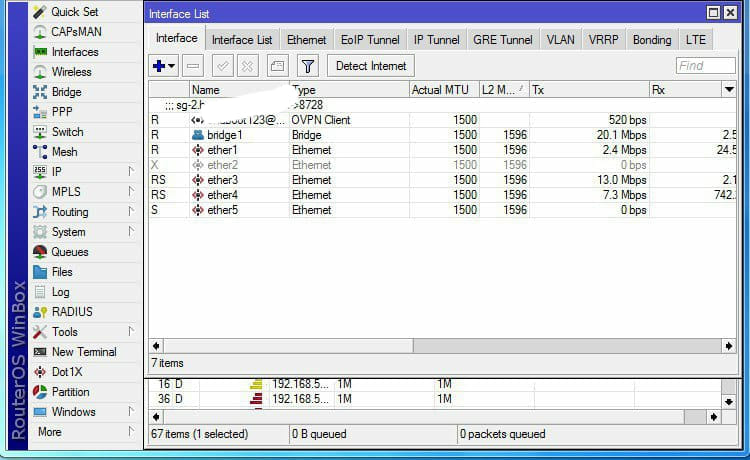Select the ether5 row
This screenshot has width=750, height=460.
442,210
